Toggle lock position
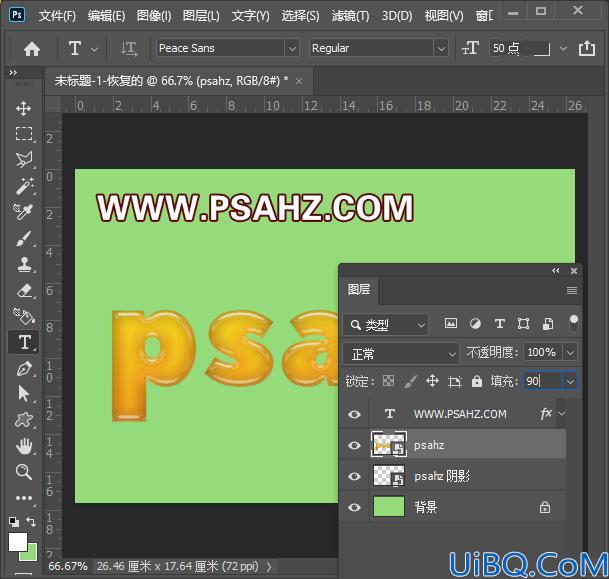 point(432,381)
